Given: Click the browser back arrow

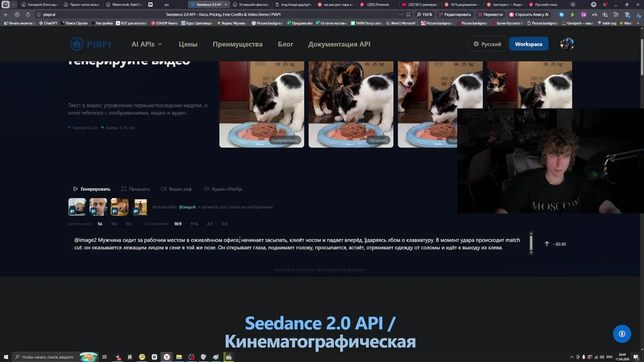Looking at the screenshot, I should tap(7, 15).
